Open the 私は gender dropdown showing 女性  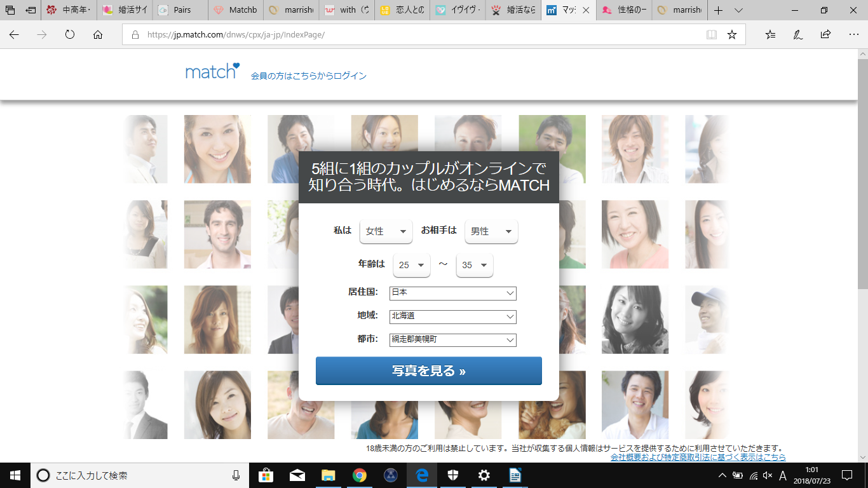click(x=386, y=231)
